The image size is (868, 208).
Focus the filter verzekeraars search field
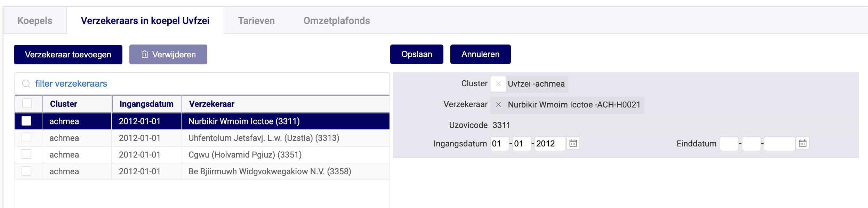pyautogui.click(x=209, y=83)
